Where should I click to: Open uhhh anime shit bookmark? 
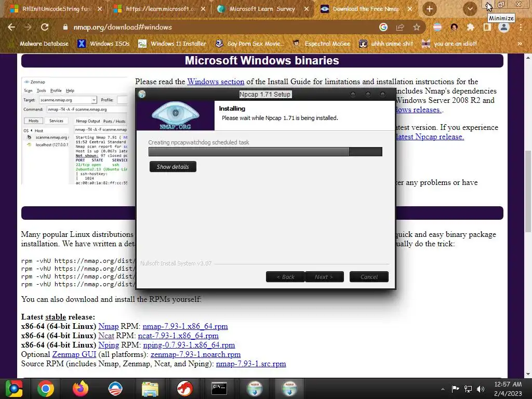pos(387,44)
